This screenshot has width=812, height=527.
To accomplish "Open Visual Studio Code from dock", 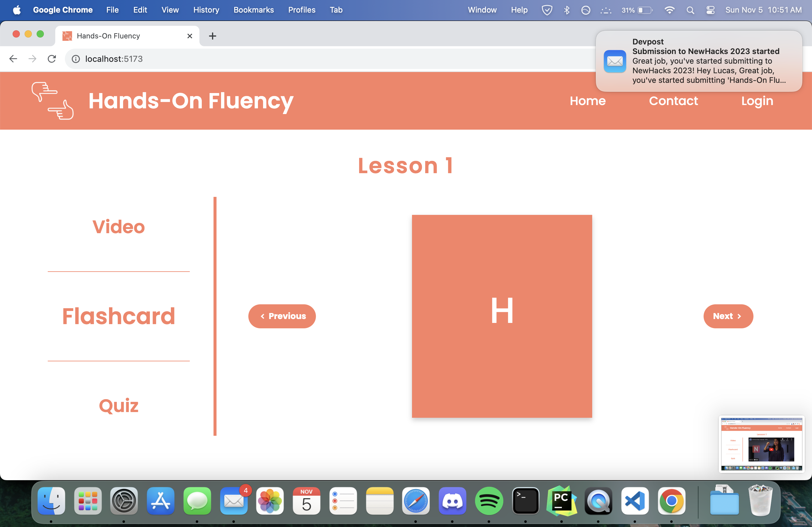I will tap(635, 501).
